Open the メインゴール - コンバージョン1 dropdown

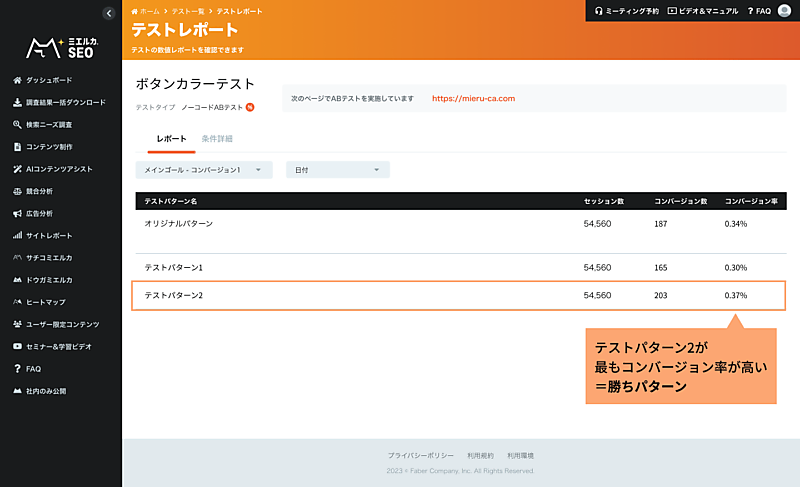[204, 170]
